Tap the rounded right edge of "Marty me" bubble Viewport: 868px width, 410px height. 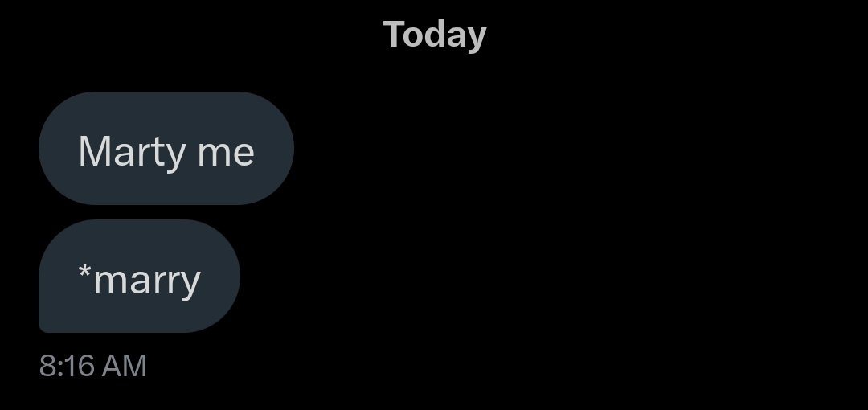282,149
